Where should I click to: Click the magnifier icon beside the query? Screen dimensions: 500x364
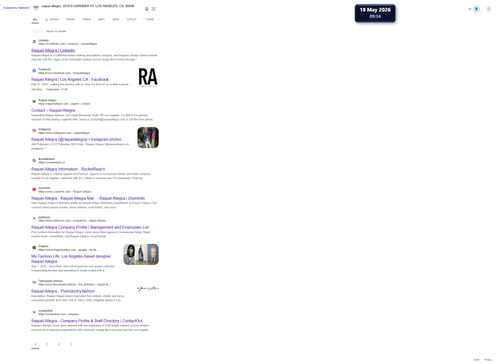point(36,8)
